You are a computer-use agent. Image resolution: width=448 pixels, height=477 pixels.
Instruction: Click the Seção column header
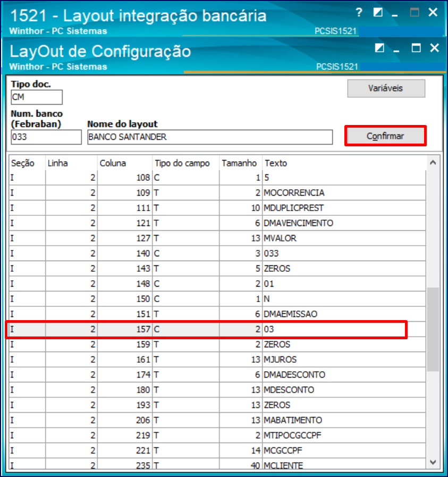coord(27,163)
